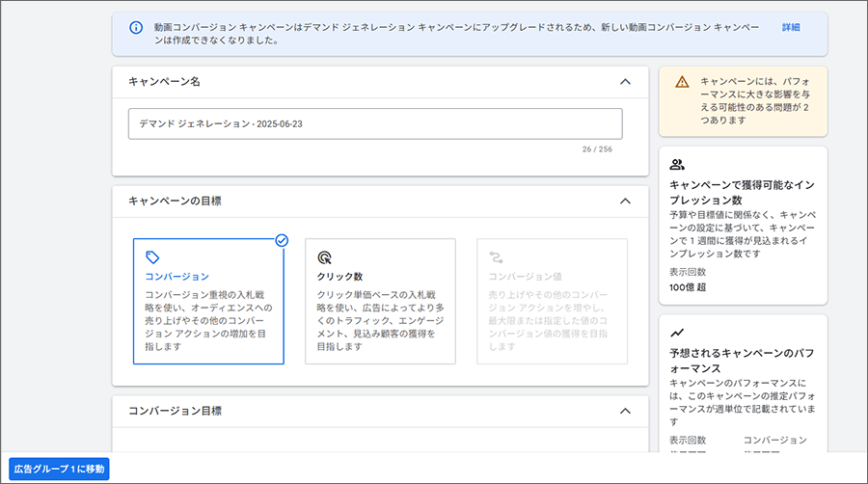Image resolution: width=868 pixels, height=484 pixels.
Task: Click the people icon in impressions card
Action: 677,164
